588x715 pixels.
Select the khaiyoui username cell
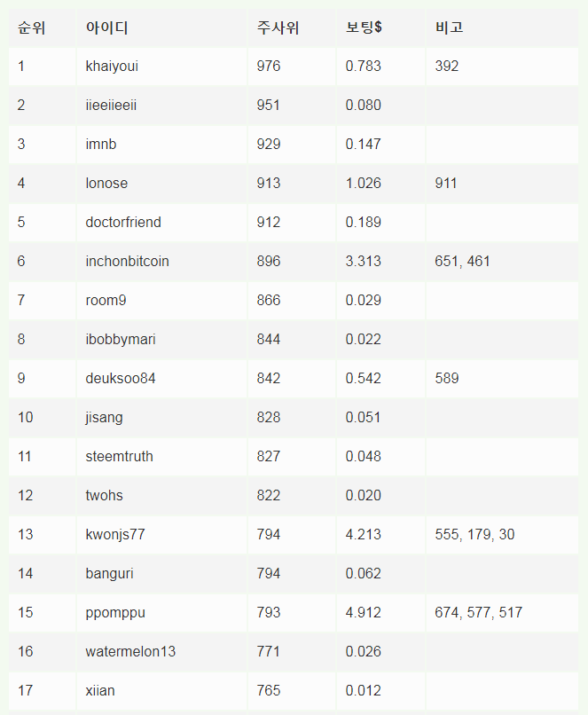112,66
